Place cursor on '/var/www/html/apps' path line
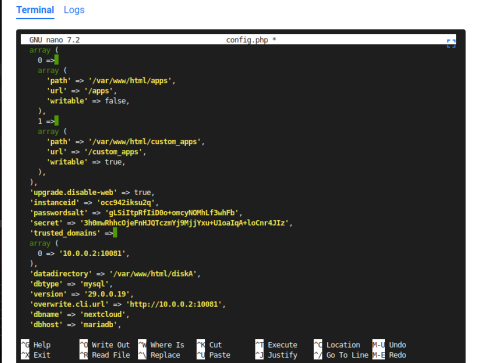 [x=111, y=81]
